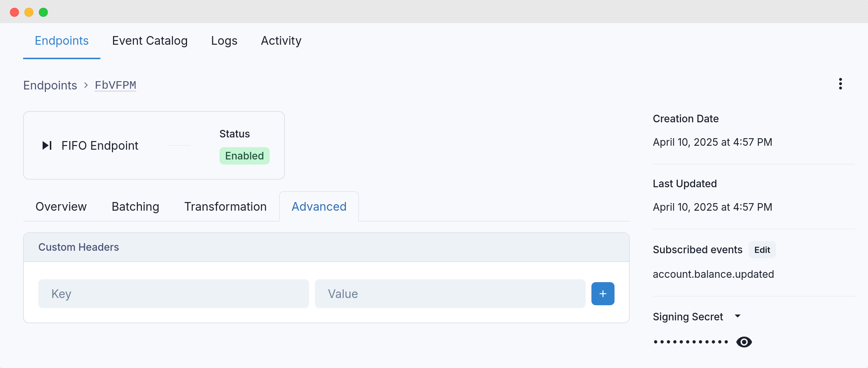Focus the custom header Key field
The height and width of the screenshot is (368, 868).
coord(174,294)
